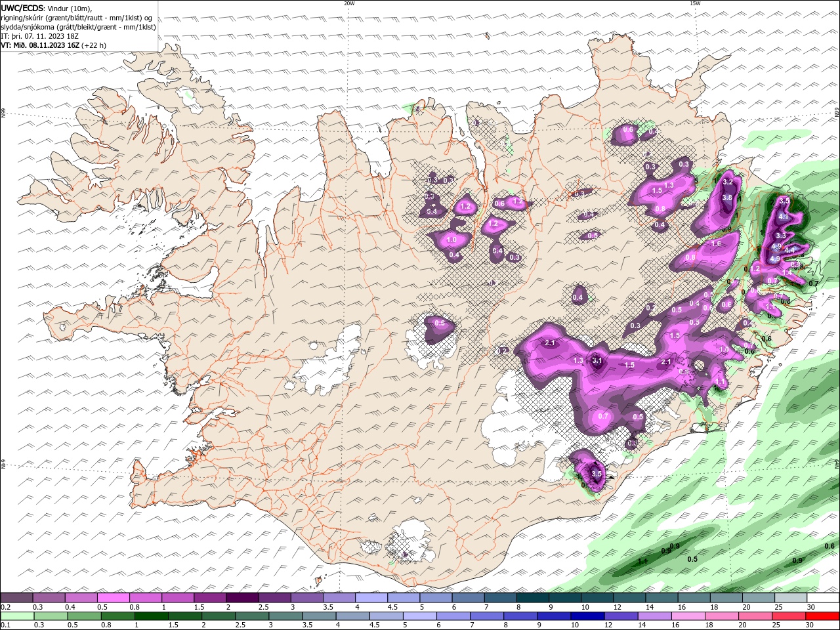The height and width of the screenshot is (630, 840).
Task: Click the 'IT: þri. 07. 11. 2023 18Z' line
Action: (40, 36)
